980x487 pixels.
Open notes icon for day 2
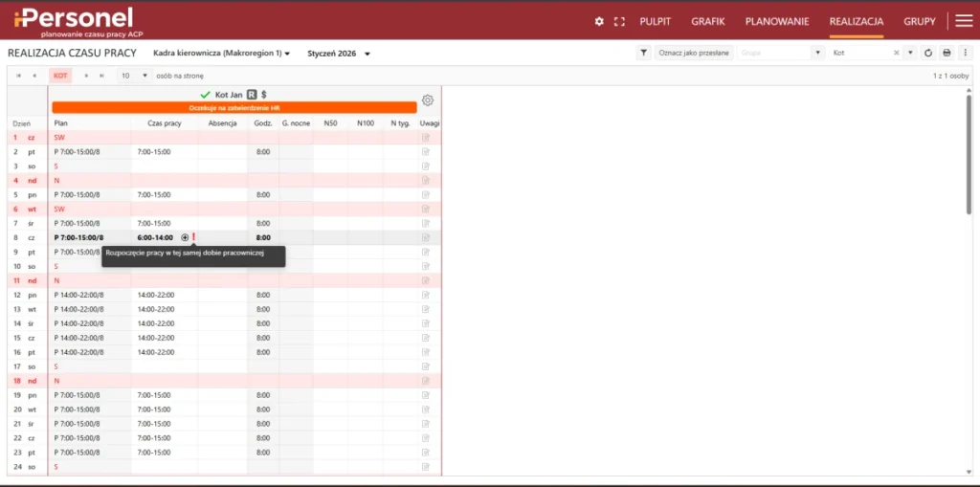point(426,152)
